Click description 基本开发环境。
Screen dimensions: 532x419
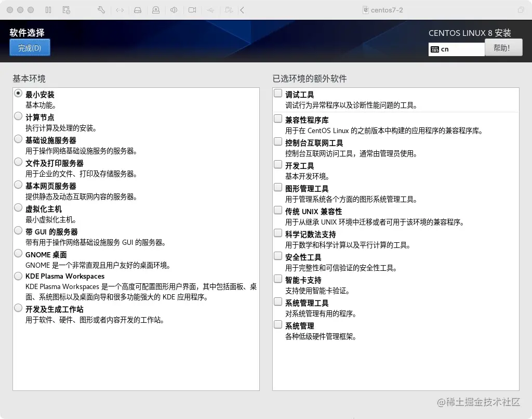click(x=307, y=176)
